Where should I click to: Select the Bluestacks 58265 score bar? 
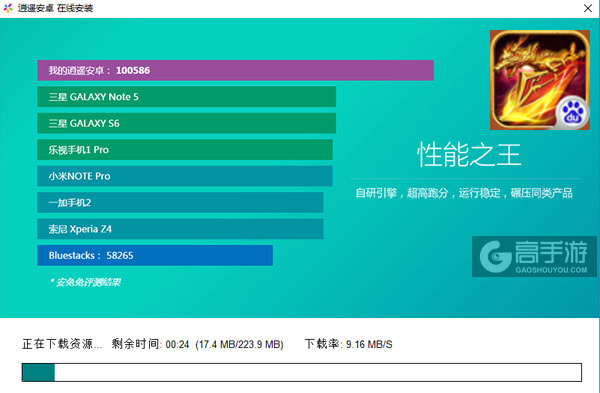click(x=155, y=255)
